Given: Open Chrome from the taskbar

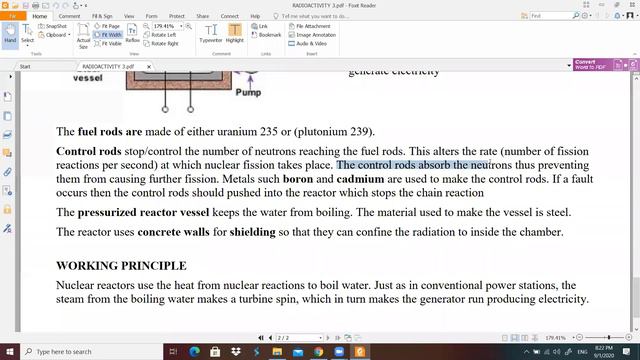Looking at the screenshot, I should click(318, 351).
